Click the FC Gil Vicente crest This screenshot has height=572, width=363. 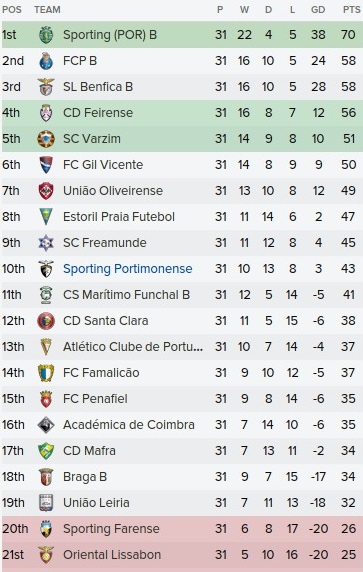pyautogui.click(x=46, y=165)
